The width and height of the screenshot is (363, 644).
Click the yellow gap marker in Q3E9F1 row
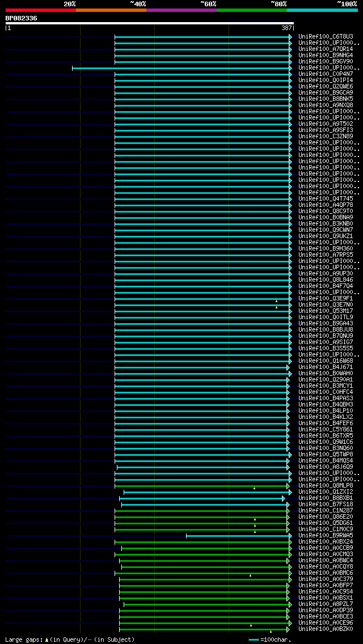(276, 301)
